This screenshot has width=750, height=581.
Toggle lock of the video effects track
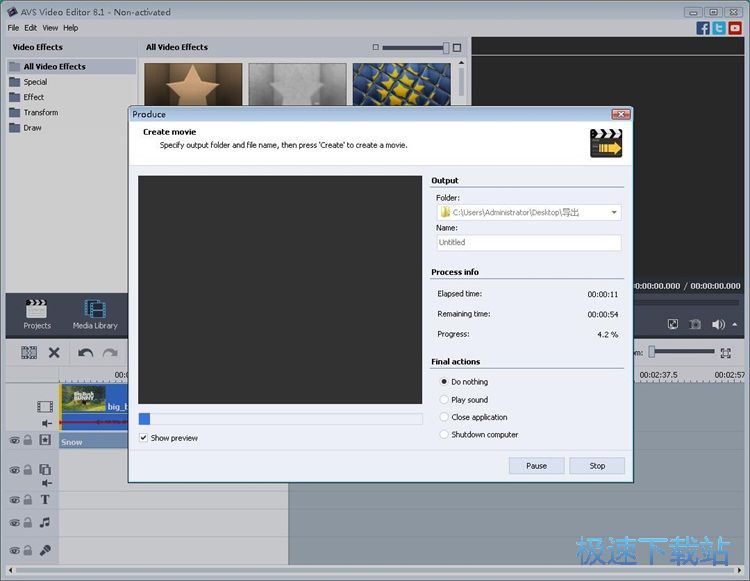click(28, 440)
